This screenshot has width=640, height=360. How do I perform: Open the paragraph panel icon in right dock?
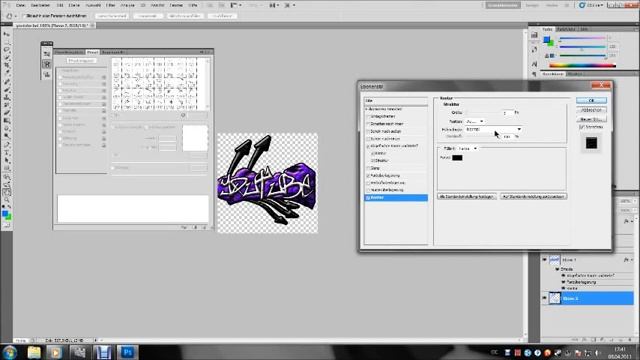534,74
